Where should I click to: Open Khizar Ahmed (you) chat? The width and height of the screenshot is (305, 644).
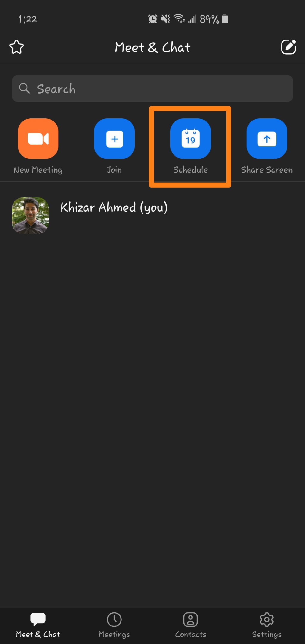coord(152,215)
